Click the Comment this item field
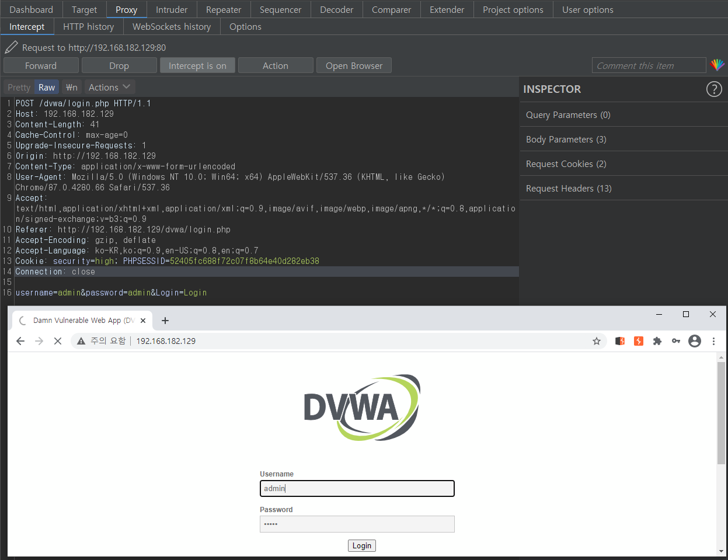728x560 pixels. pyautogui.click(x=649, y=65)
